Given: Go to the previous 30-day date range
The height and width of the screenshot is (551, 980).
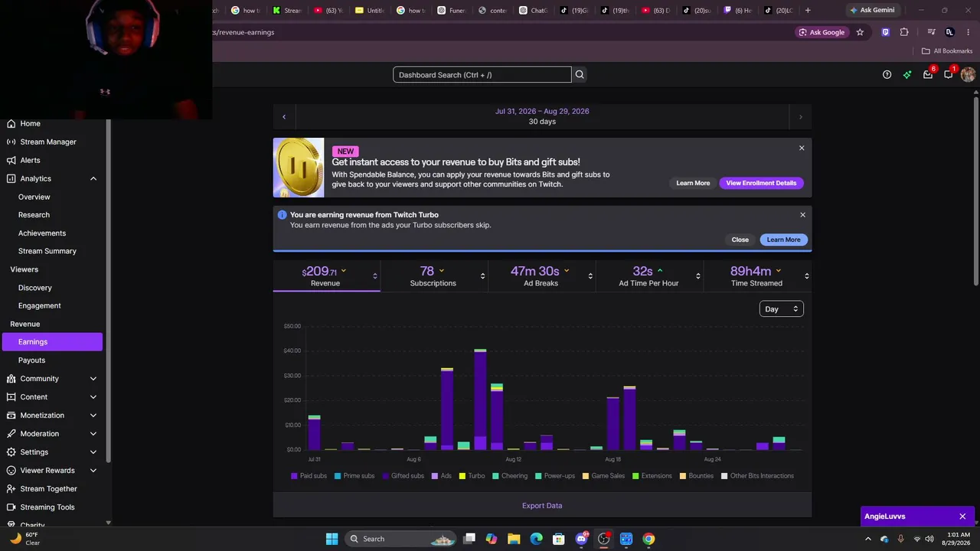Looking at the screenshot, I should pyautogui.click(x=284, y=116).
